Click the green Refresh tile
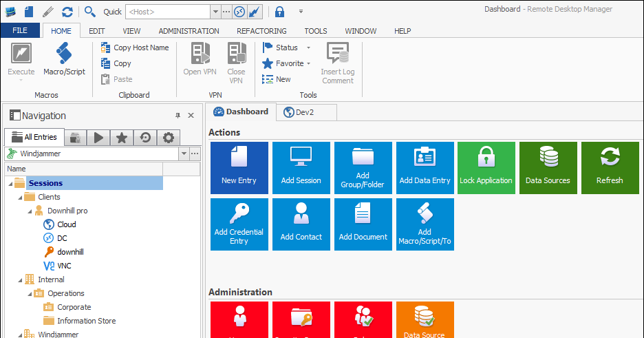The height and width of the screenshot is (338, 644). 609,167
